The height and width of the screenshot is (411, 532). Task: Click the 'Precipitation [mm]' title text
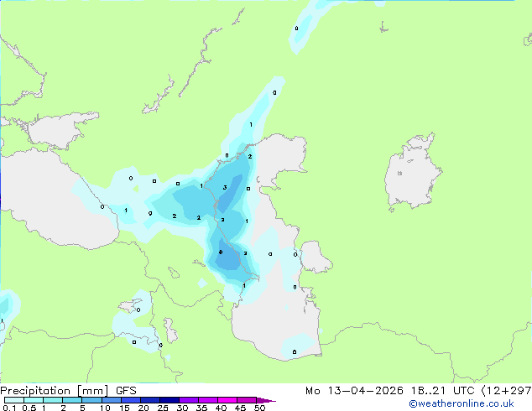[55, 391]
